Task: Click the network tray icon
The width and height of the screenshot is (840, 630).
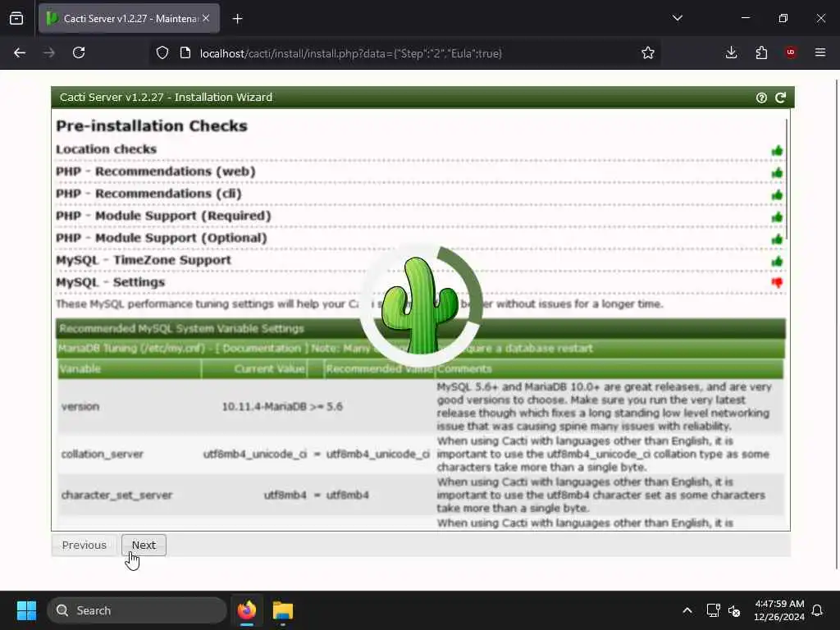Action: (x=713, y=610)
